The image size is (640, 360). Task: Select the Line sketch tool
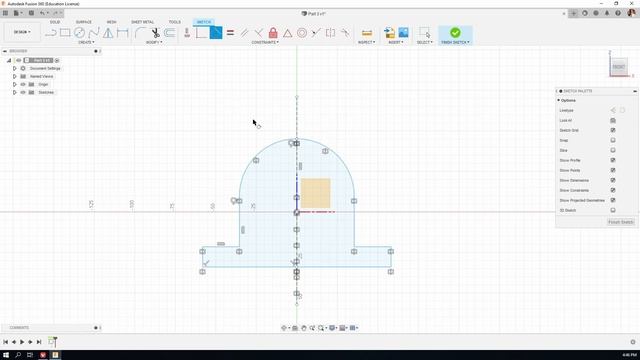(x=51, y=33)
